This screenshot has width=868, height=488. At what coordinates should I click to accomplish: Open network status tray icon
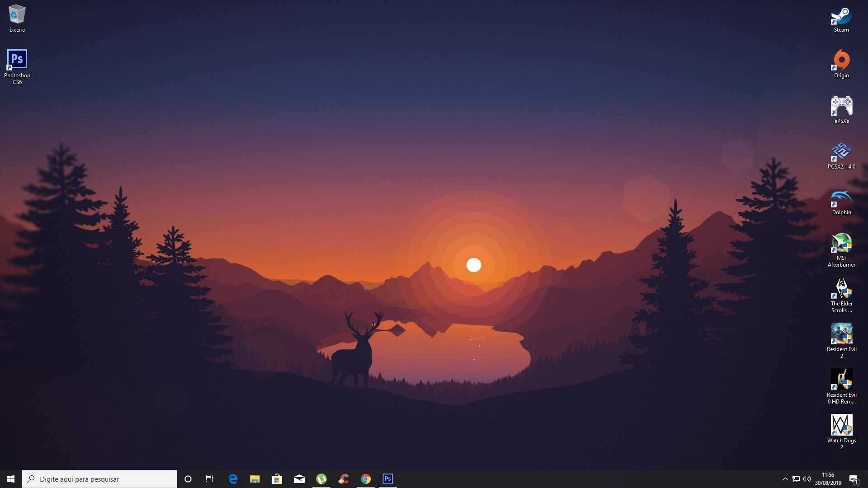click(x=796, y=479)
